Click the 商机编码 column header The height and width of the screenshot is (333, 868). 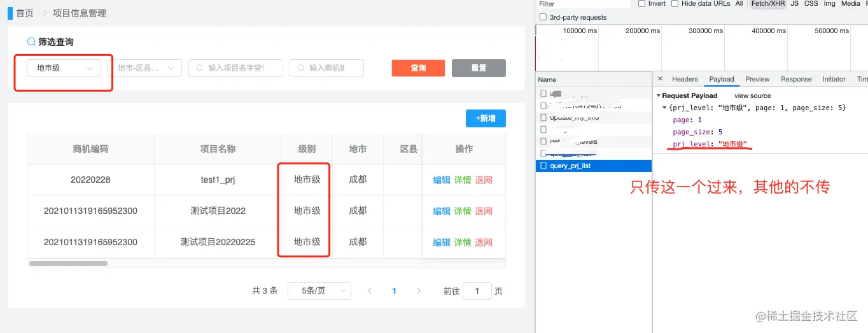pos(90,149)
